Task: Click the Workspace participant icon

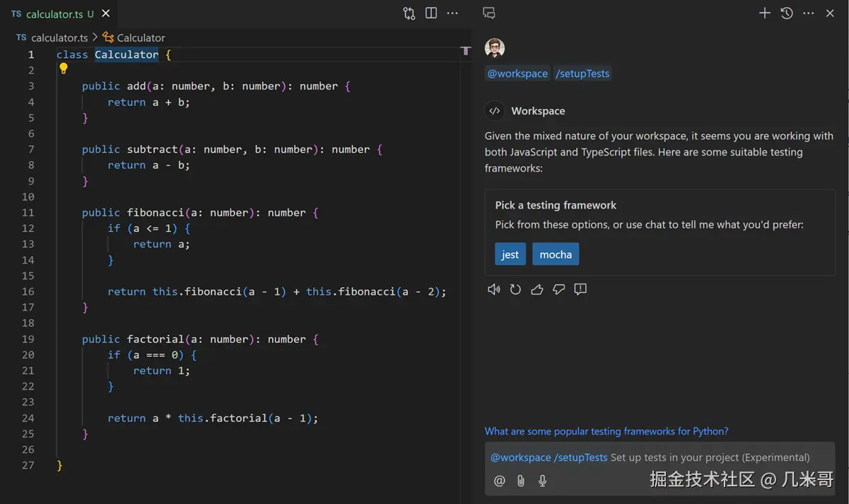Action: (x=495, y=111)
